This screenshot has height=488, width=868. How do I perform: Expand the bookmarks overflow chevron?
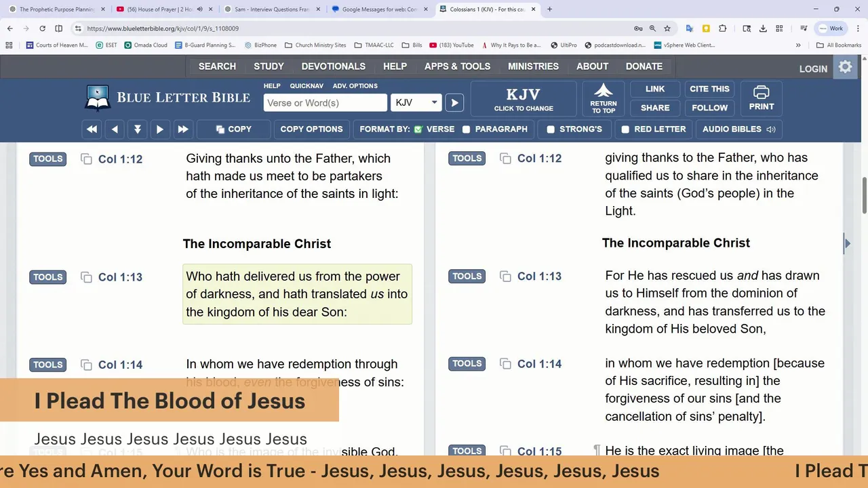point(798,45)
